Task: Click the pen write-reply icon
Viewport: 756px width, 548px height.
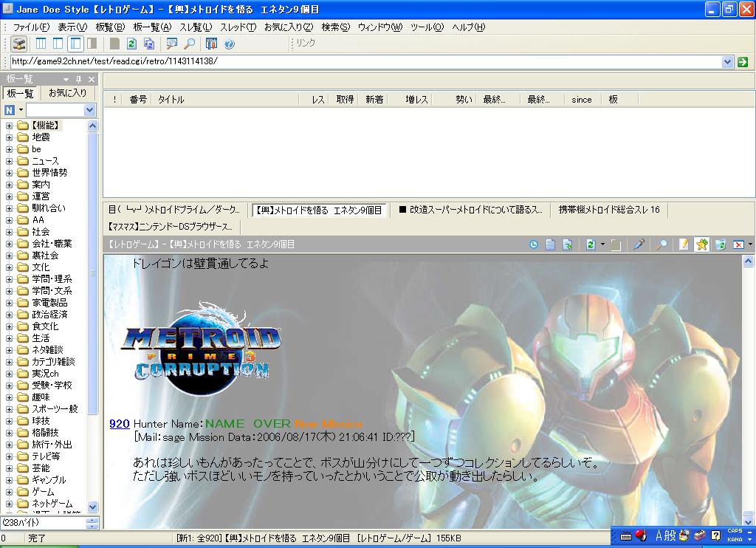Action: pos(639,244)
